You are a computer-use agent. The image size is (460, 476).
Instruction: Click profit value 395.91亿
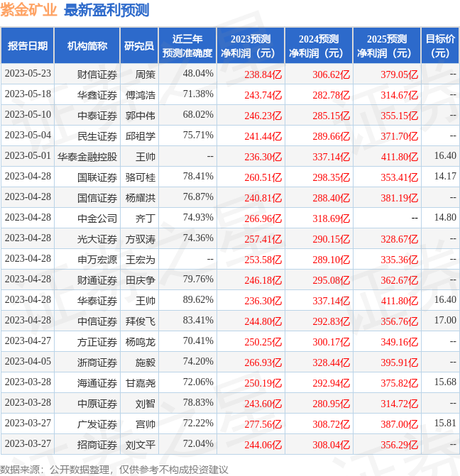(399, 362)
